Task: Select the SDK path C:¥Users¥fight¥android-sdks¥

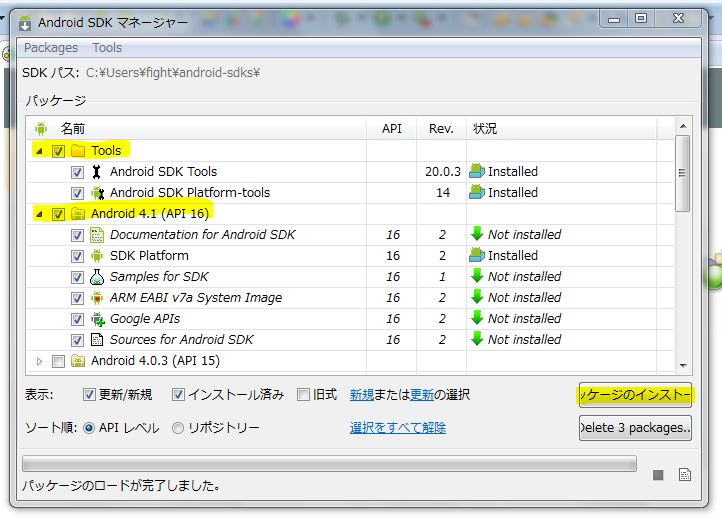Action: click(173, 73)
